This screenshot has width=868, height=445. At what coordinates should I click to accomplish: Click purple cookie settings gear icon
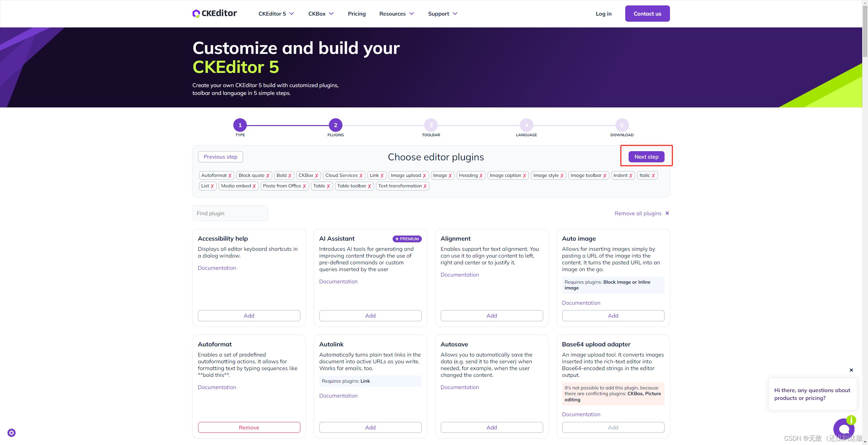coord(12,433)
